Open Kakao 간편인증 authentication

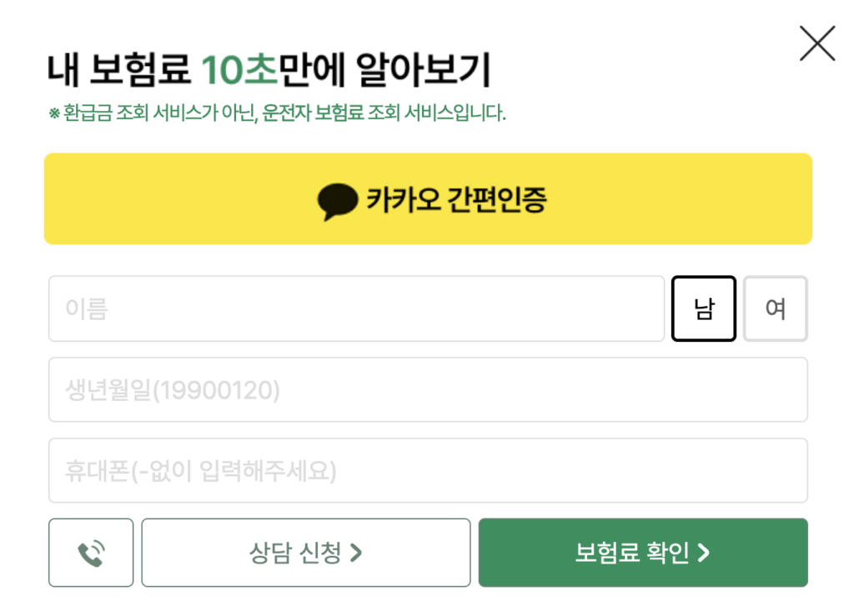point(427,199)
